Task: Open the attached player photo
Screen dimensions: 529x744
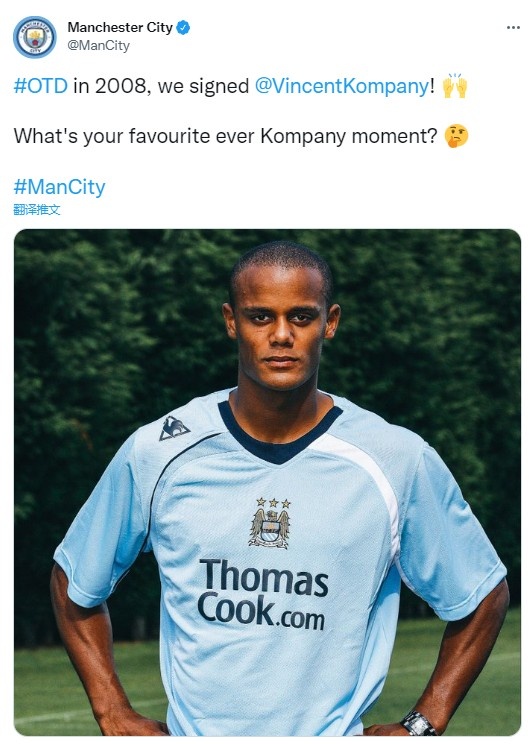Action: coord(267,483)
